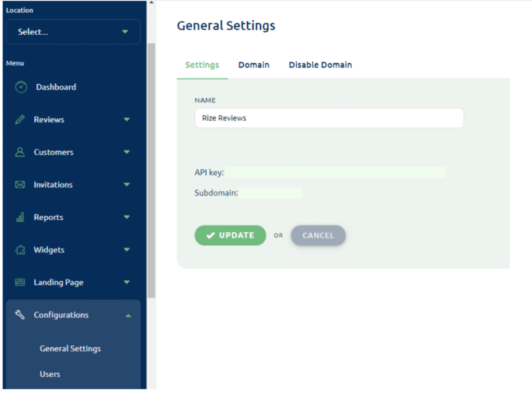Screen dimensions: 532x395
Task: Collapse the Configurations menu arrow
Action: click(128, 315)
